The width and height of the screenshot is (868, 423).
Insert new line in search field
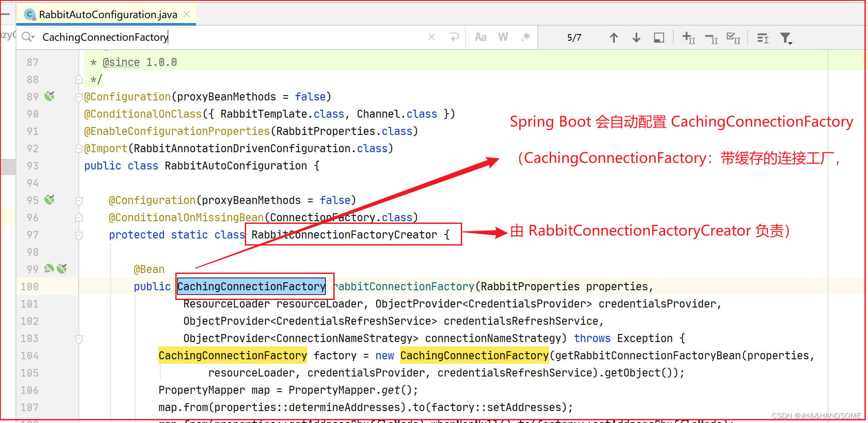454,37
